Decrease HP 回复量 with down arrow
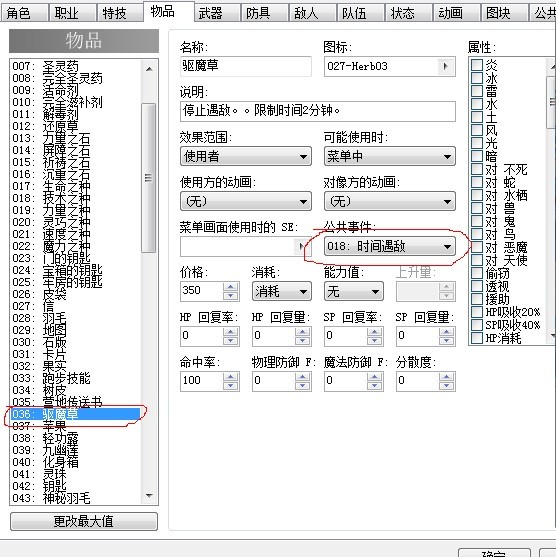 [x=302, y=340]
